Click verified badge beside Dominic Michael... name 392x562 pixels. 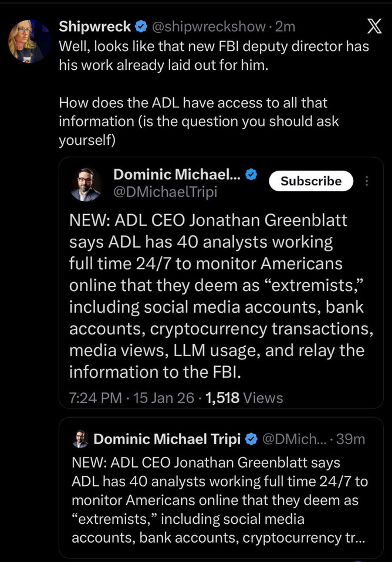coord(251,174)
